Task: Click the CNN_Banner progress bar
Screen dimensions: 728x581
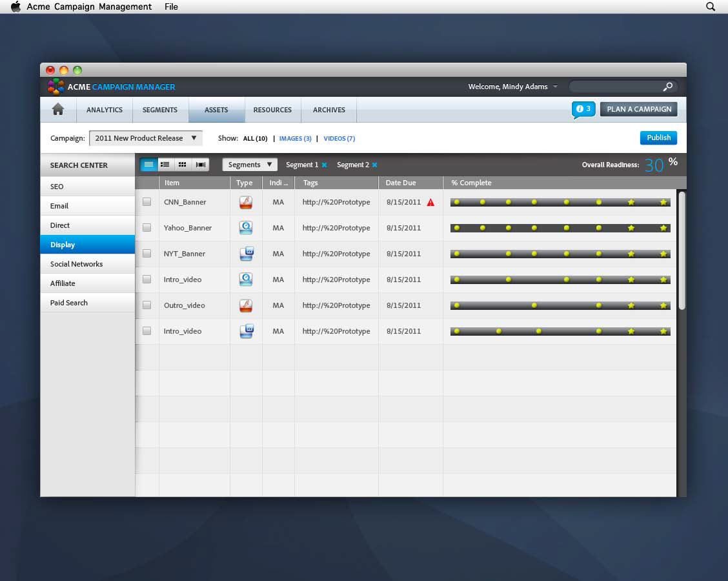Action: click(560, 202)
